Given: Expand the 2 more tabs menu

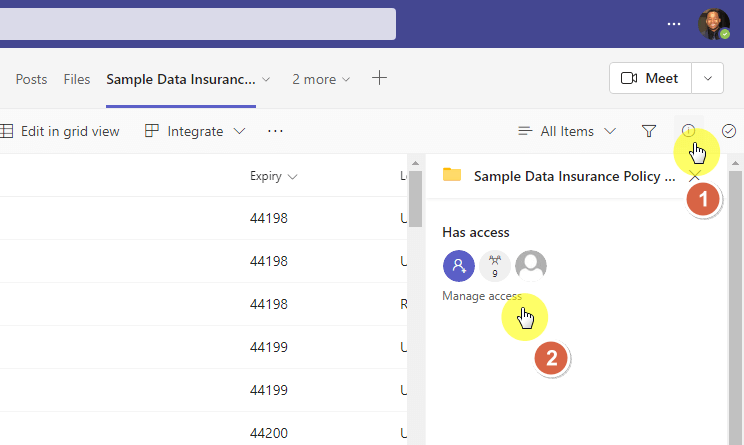Looking at the screenshot, I should pos(321,79).
